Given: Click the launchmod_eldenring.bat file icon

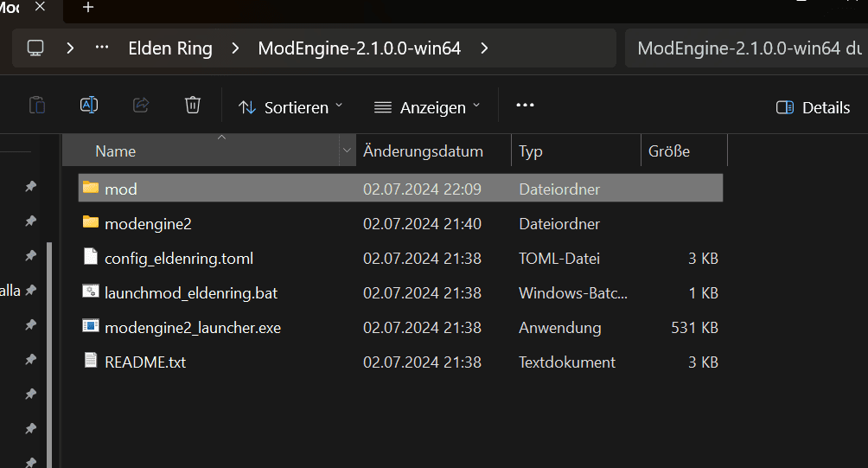Looking at the screenshot, I should point(91,292).
